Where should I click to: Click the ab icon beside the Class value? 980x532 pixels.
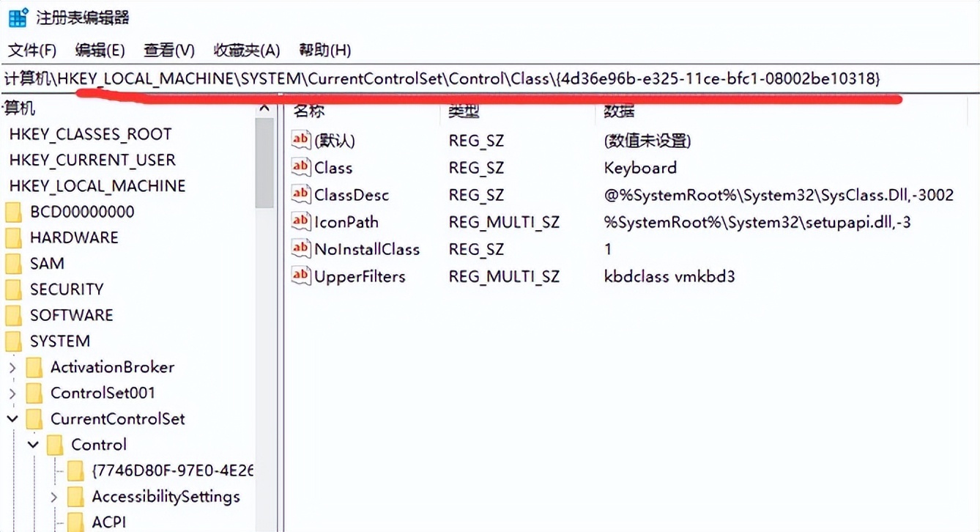[x=300, y=167]
